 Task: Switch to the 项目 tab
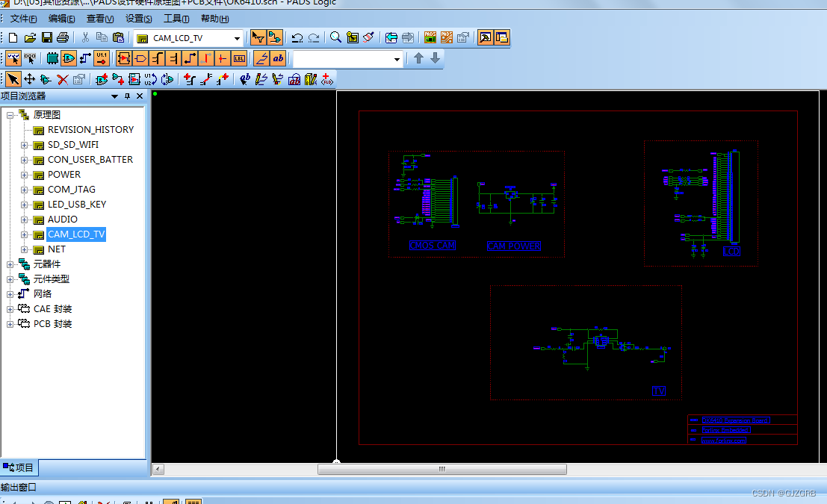pyautogui.click(x=19, y=467)
